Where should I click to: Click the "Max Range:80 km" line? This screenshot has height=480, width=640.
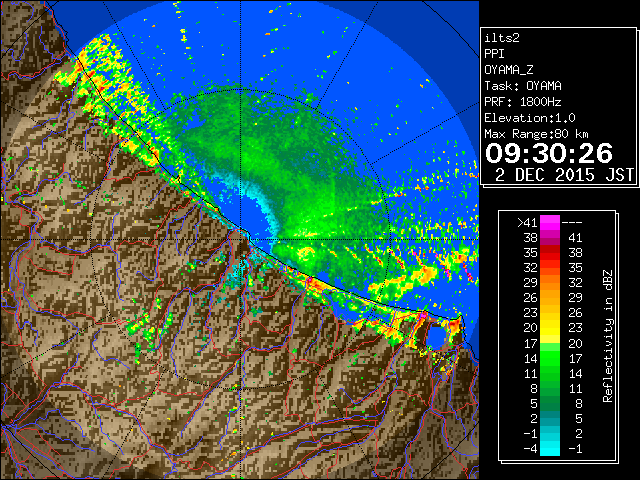point(536,134)
